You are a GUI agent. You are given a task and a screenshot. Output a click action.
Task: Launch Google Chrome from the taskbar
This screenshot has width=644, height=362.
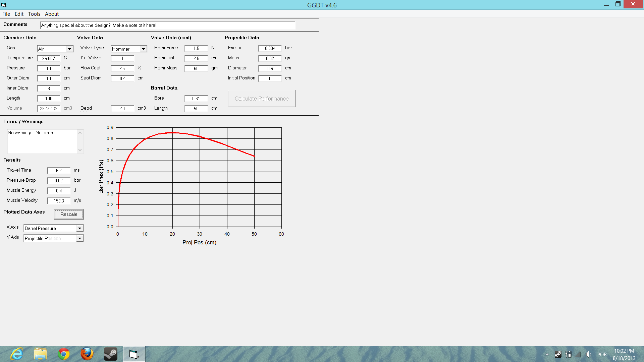pos(63,354)
